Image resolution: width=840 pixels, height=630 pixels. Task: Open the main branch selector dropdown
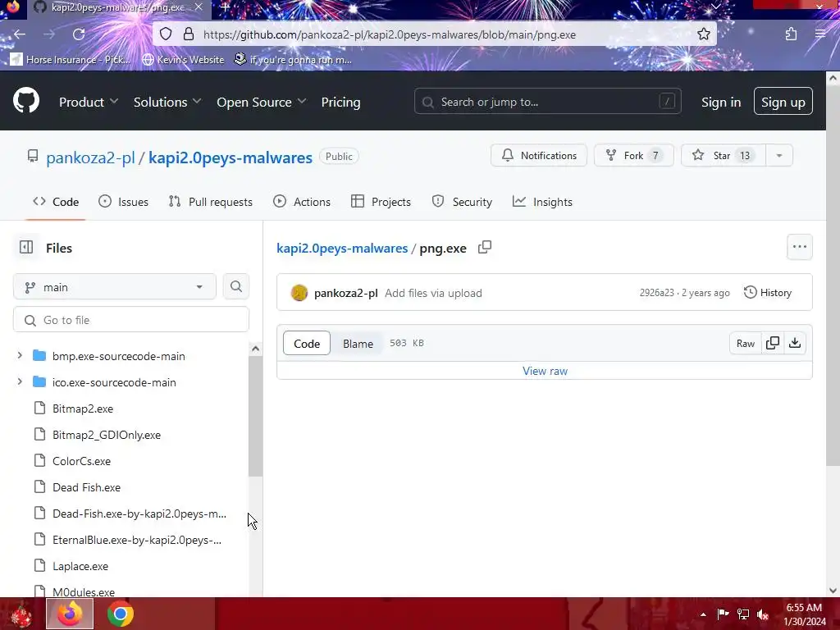115,287
